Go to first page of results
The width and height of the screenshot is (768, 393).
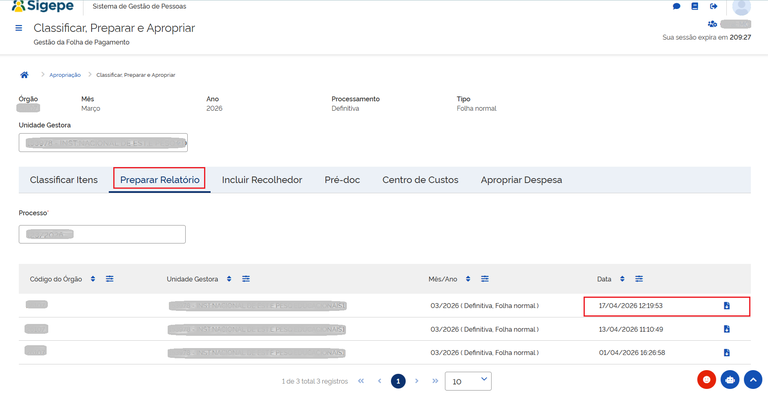pyautogui.click(x=361, y=381)
